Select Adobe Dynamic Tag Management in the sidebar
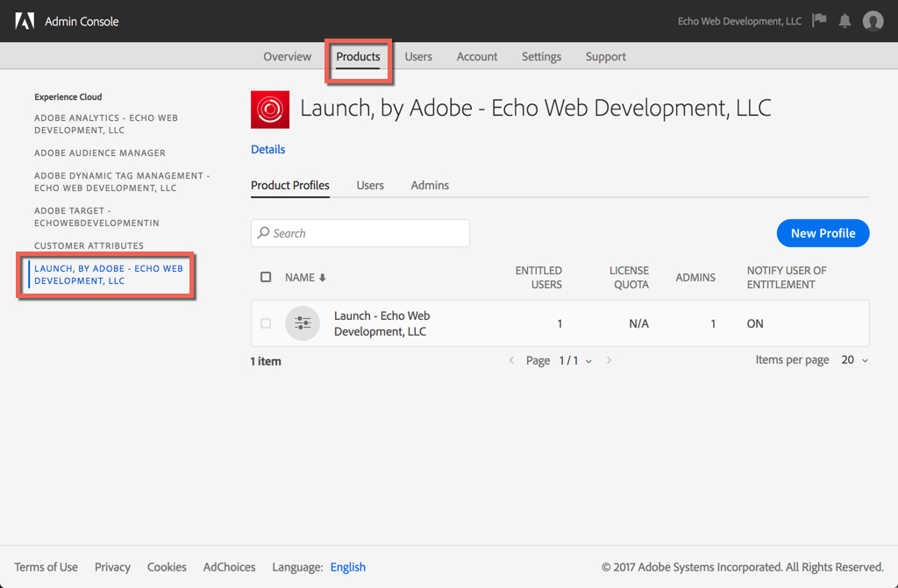Viewport: 898px width, 588px height. click(x=122, y=181)
